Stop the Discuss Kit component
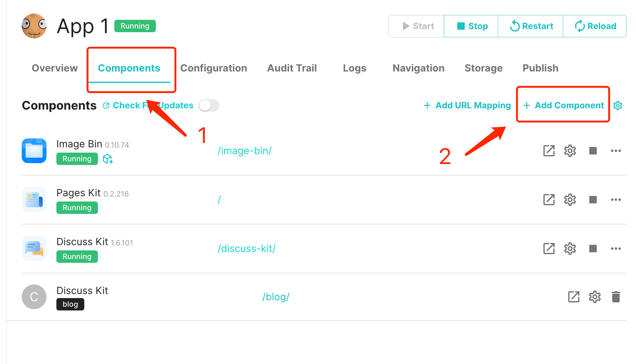The image size is (637, 364). (593, 249)
